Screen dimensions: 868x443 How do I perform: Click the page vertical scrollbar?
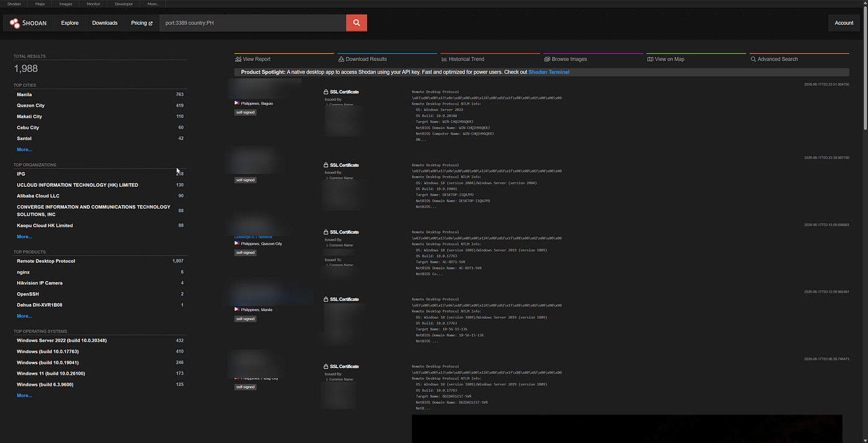click(865, 68)
